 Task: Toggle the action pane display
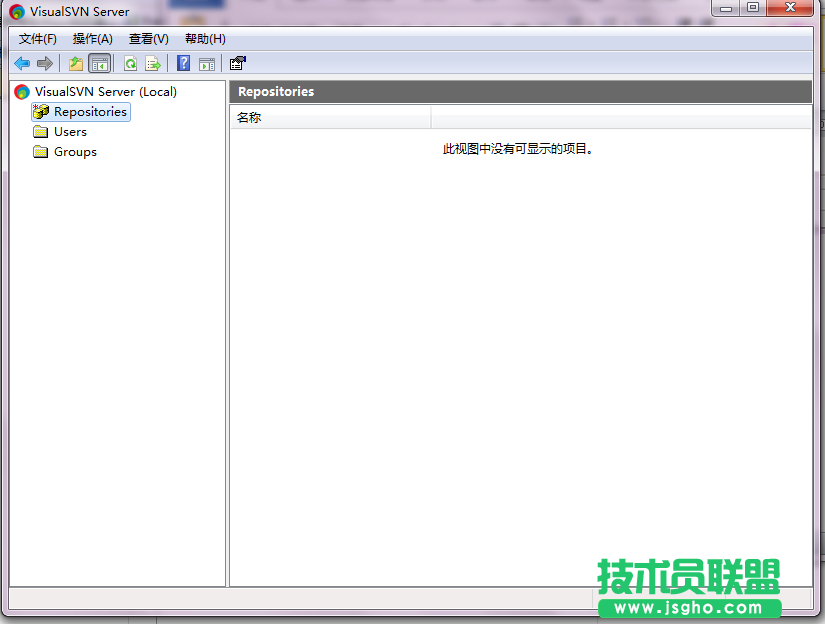click(206, 63)
